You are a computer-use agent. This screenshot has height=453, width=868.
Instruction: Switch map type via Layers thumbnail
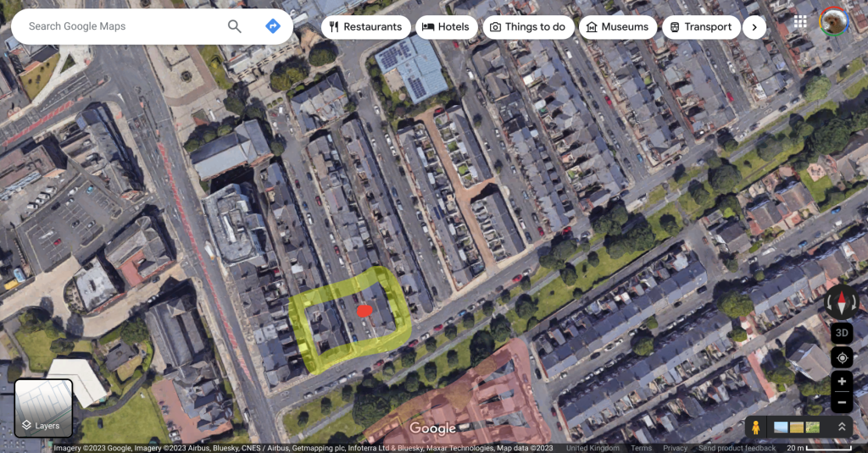[x=43, y=408]
